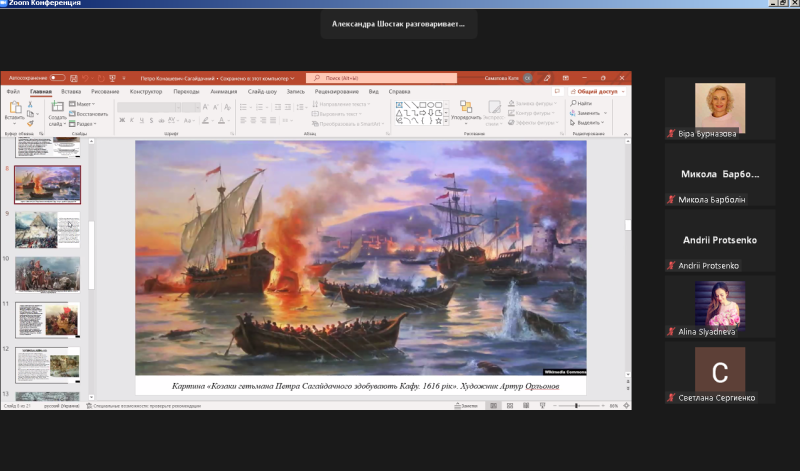Click the Заменить button

coord(589,113)
